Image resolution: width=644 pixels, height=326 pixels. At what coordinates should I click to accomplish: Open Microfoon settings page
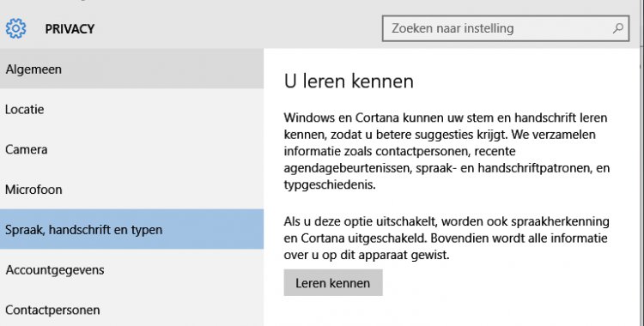(132, 190)
